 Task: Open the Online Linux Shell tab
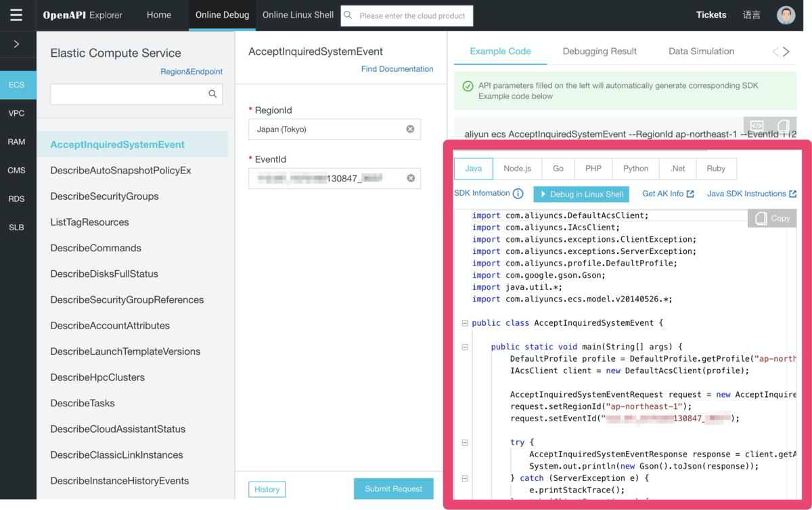298,15
